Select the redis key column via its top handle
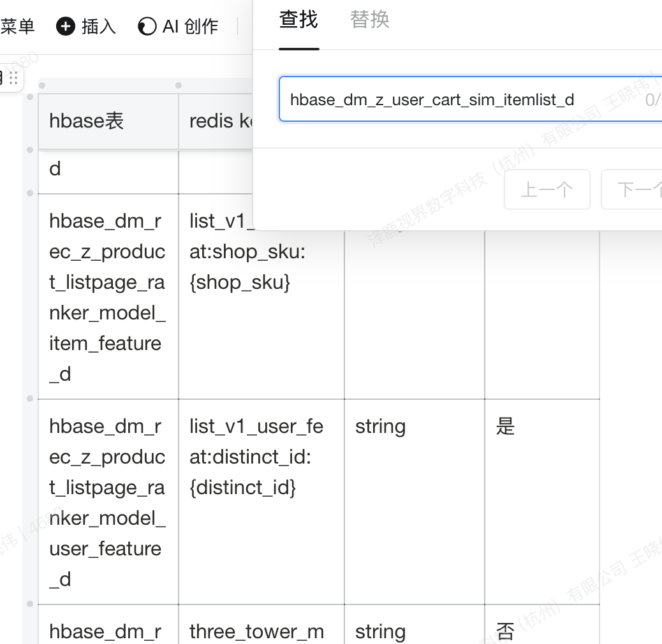 click(179, 85)
